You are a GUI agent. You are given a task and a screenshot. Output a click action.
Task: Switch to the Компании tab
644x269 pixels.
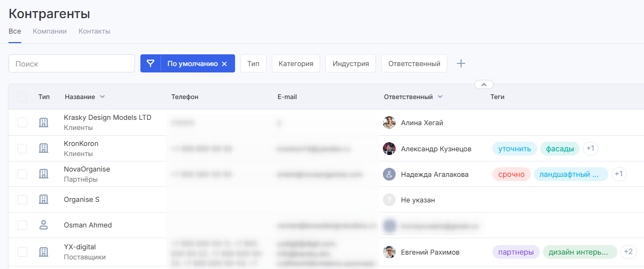tap(49, 31)
